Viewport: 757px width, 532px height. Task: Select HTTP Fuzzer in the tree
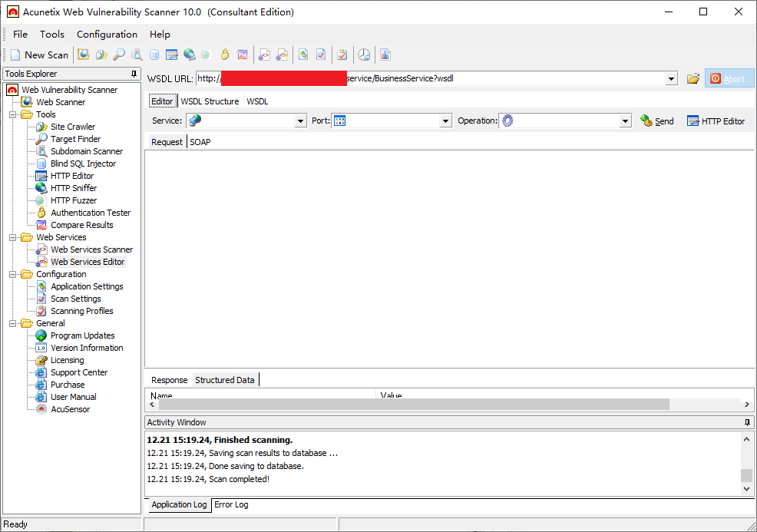tap(74, 200)
